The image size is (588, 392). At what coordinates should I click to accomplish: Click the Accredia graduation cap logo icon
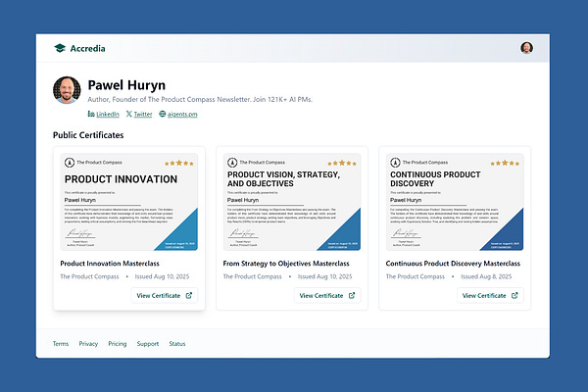point(60,48)
